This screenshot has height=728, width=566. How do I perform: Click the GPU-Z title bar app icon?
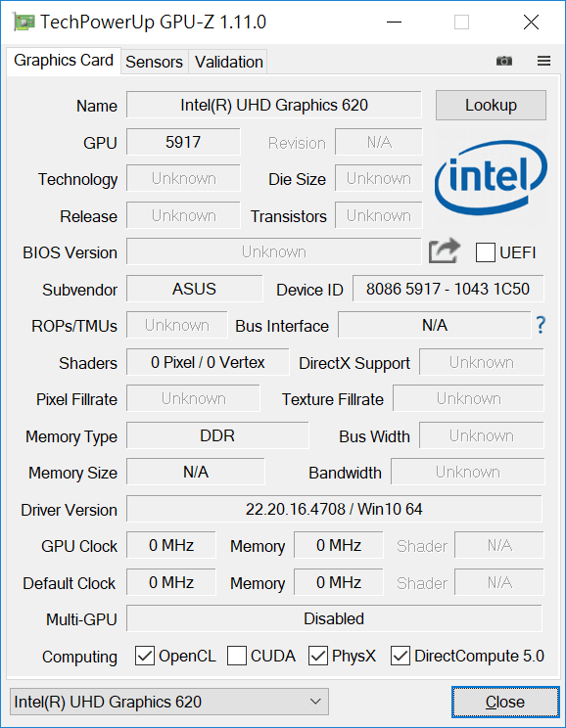tap(24, 23)
